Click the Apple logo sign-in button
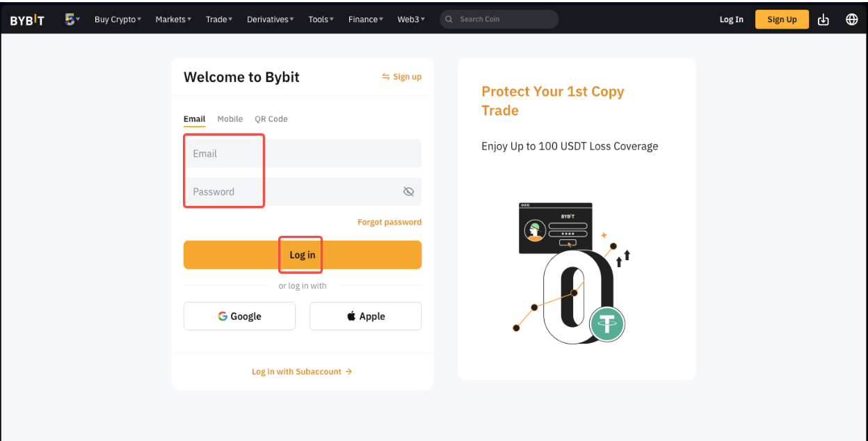The height and width of the screenshot is (441, 868). [x=365, y=316]
